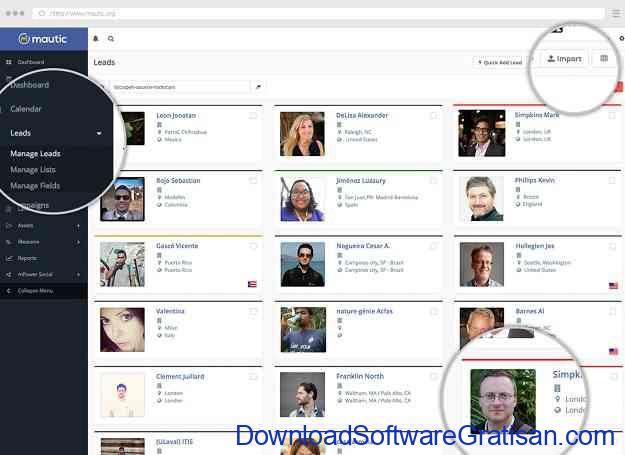Click the 'Spain' text on the Jiminez Luzaury card

[x=351, y=205]
